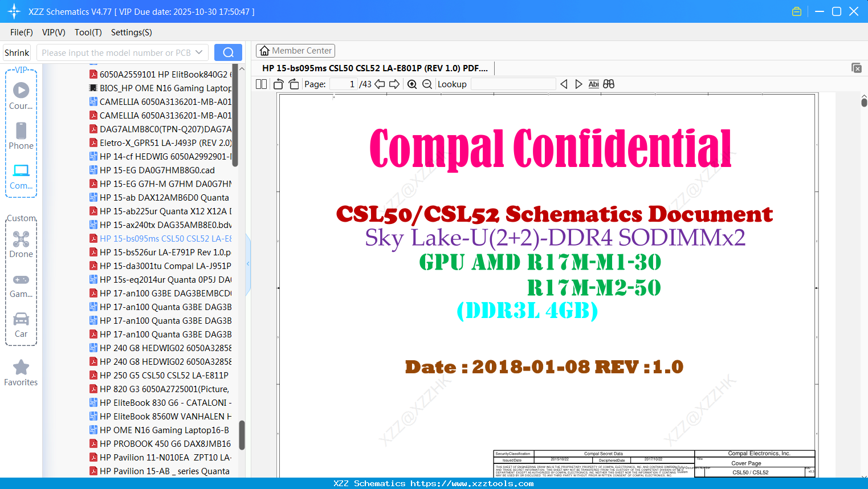The height and width of the screenshot is (489, 868).
Task: Collapse the file list panel handle
Action: (x=248, y=264)
